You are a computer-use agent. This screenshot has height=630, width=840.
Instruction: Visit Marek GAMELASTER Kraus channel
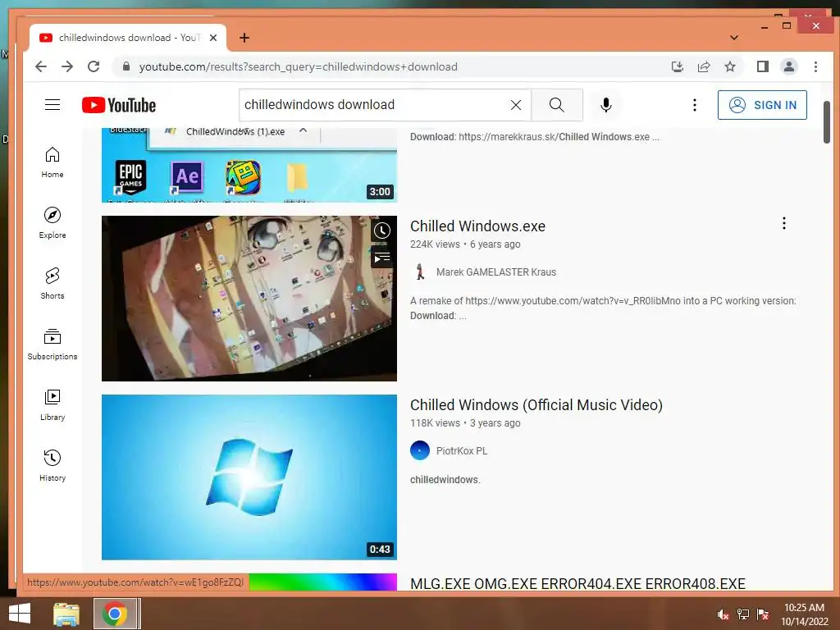(496, 272)
